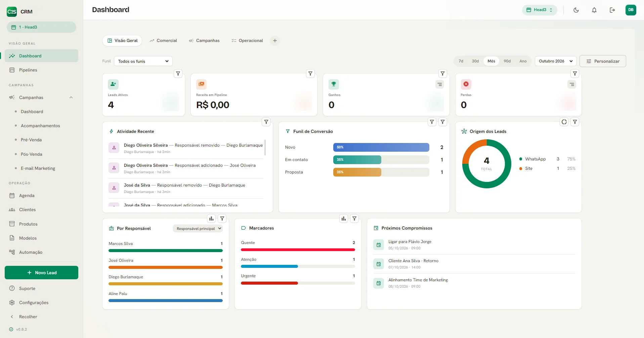Viewport: 644px width, 338px height.
Task: Click the green Marcos Silva progress bar
Action: click(166, 250)
